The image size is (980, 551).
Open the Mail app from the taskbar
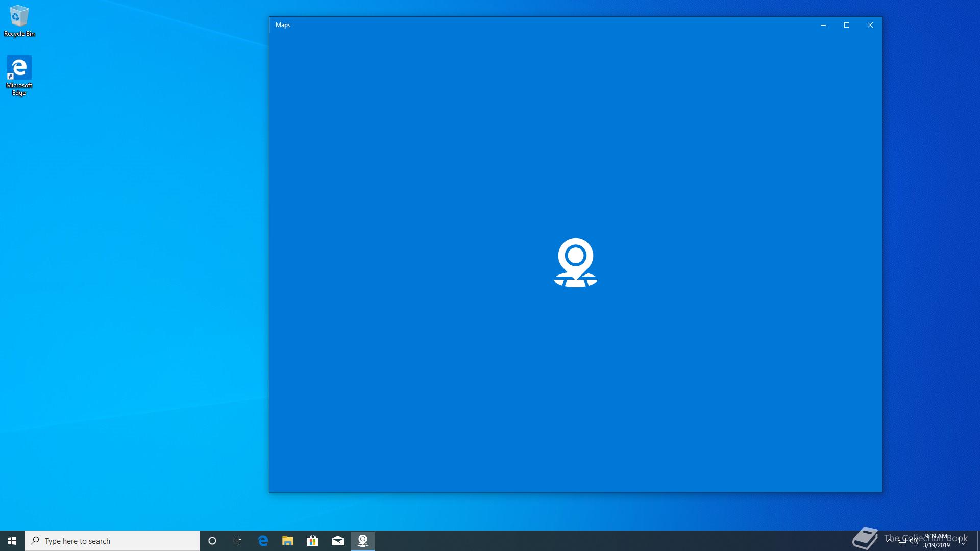pyautogui.click(x=338, y=541)
